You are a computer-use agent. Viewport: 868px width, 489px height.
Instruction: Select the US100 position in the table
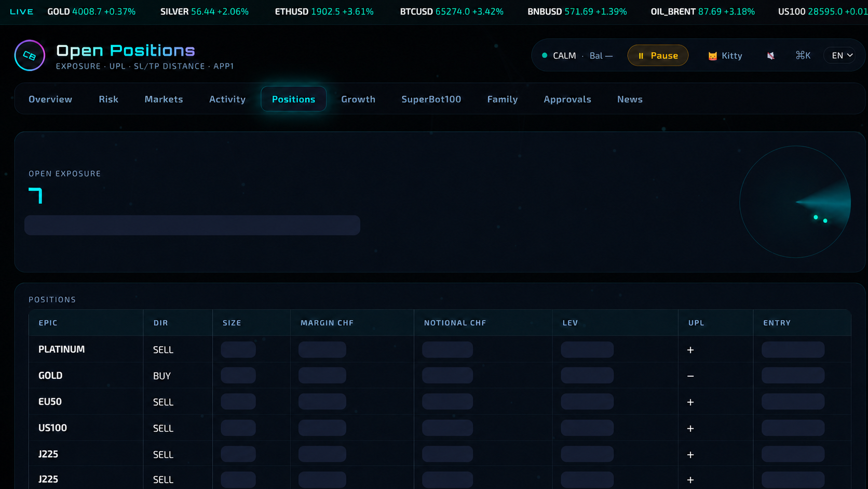[x=440, y=428]
